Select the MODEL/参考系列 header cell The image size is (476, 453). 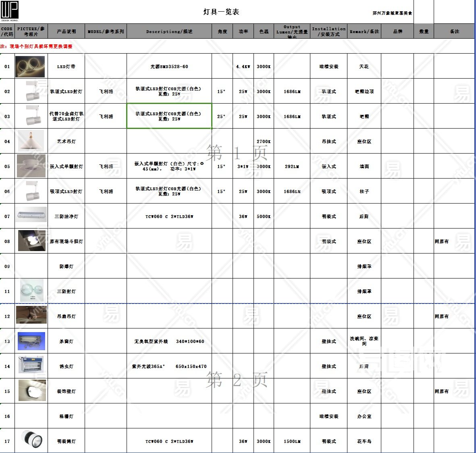(x=106, y=31)
